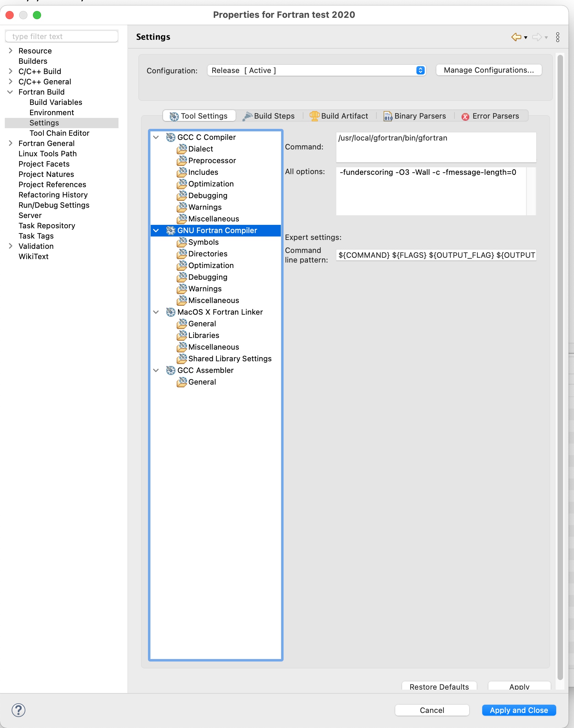
Task: Click the GNU Fortran Compiler tool icon
Action: coord(171,230)
